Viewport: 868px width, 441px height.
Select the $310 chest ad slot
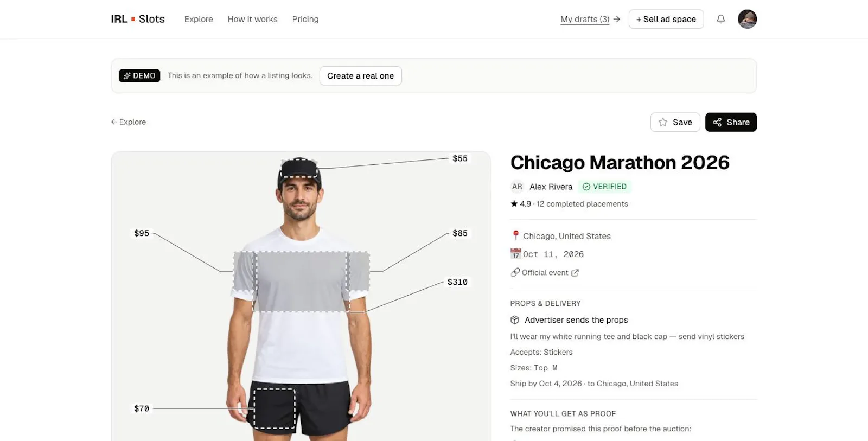click(301, 282)
